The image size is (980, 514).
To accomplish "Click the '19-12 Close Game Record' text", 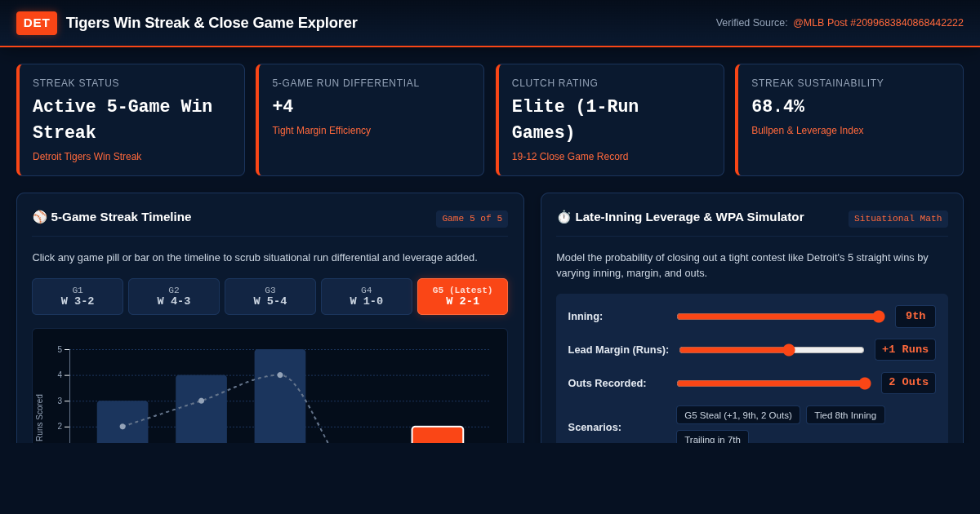I will point(570,157).
